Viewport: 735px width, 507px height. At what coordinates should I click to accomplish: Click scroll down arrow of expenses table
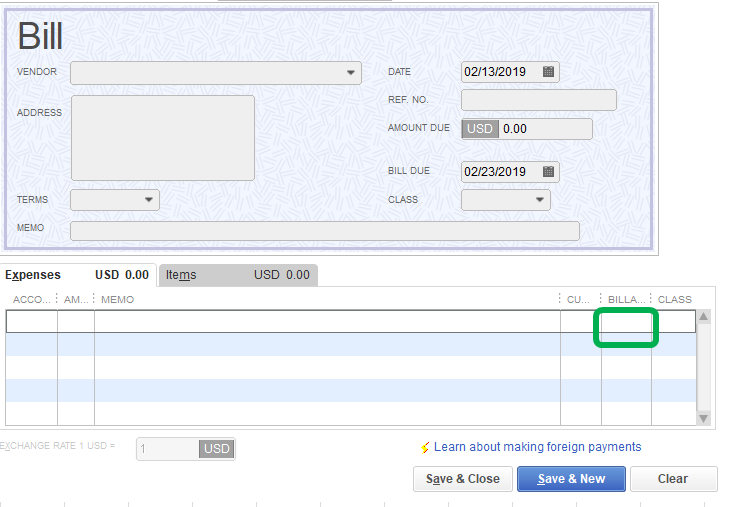tap(703, 418)
